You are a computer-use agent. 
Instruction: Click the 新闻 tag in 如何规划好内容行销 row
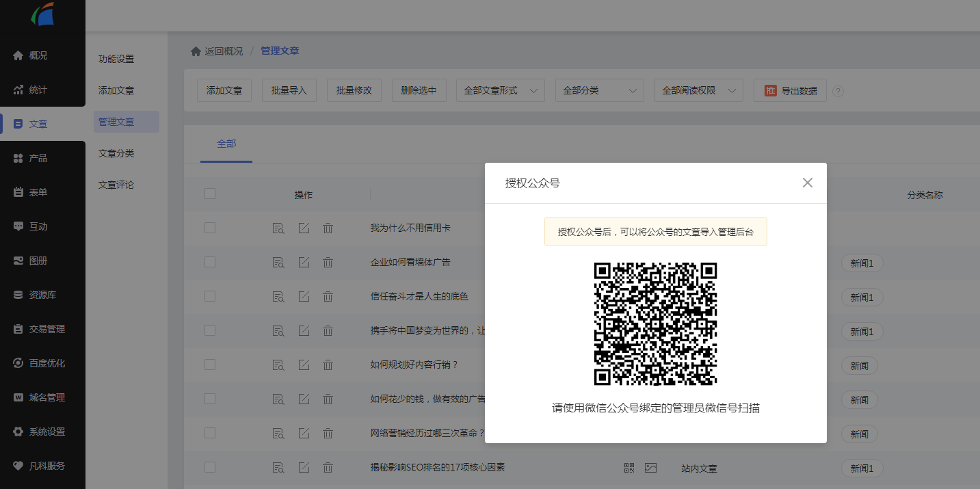click(859, 366)
